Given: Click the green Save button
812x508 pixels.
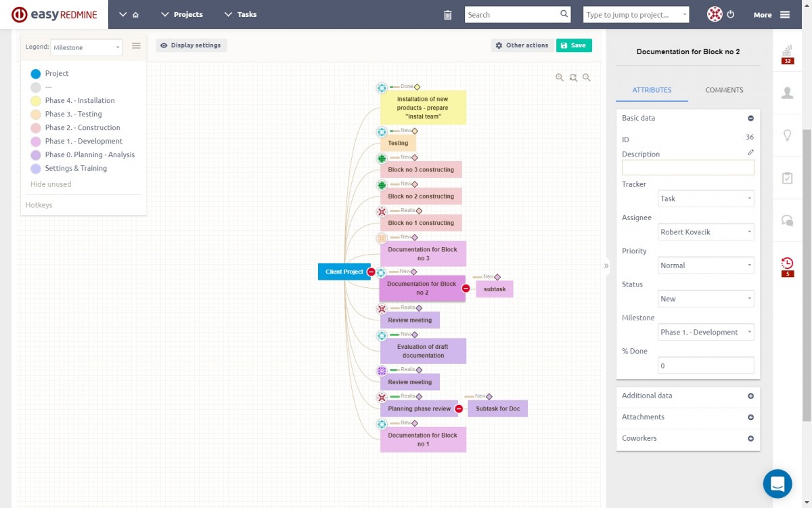Looking at the screenshot, I should click(574, 45).
